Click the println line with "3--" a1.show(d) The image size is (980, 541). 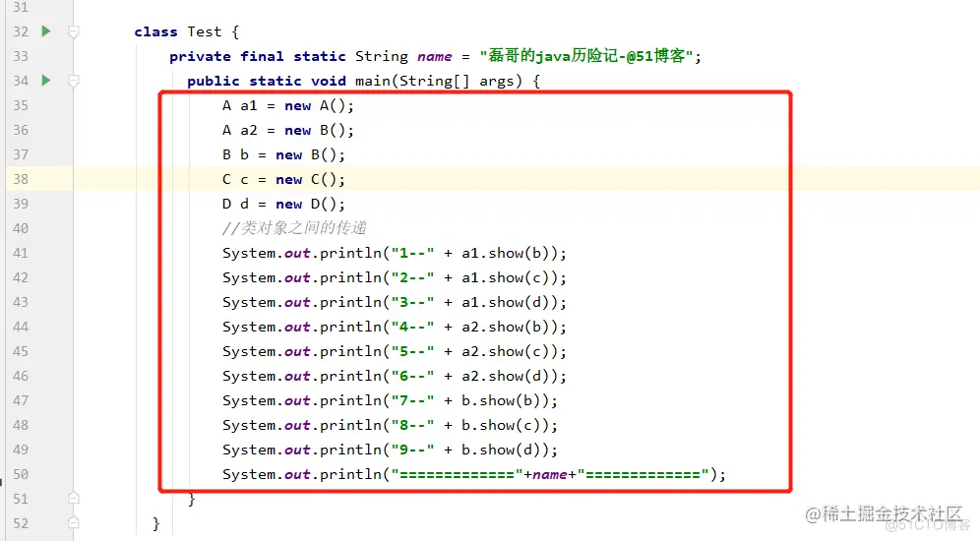pos(395,302)
